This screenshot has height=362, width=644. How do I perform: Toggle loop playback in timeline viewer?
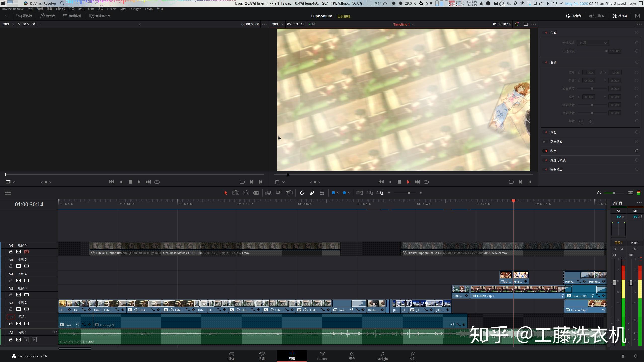[x=426, y=182]
